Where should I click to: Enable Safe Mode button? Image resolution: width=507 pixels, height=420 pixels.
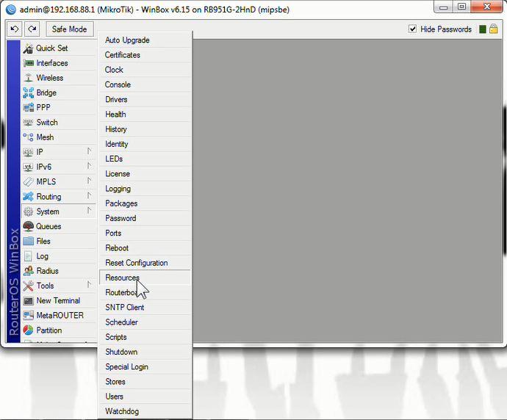70,29
